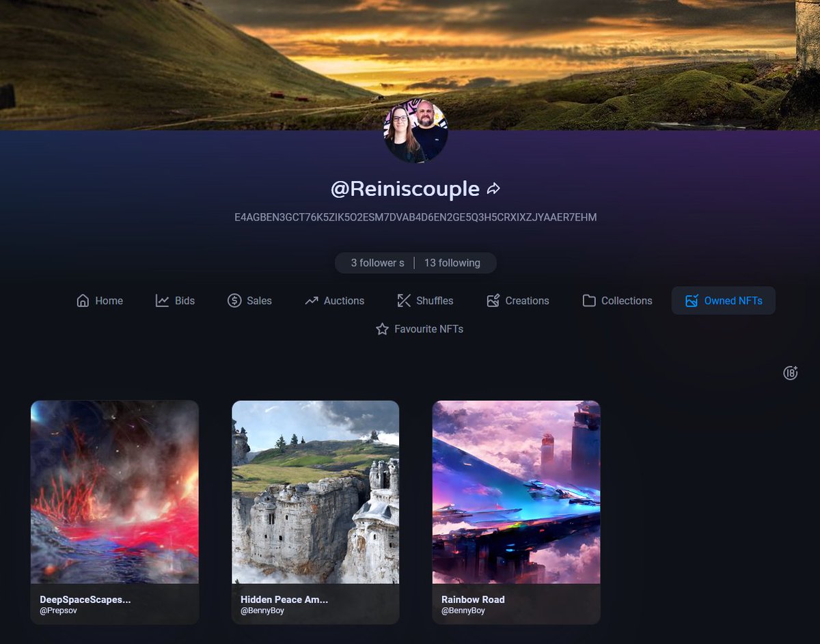The image size is (820, 644).
Task: View the 13 following list
Action: pyautogui.click(x=452, y=263)
